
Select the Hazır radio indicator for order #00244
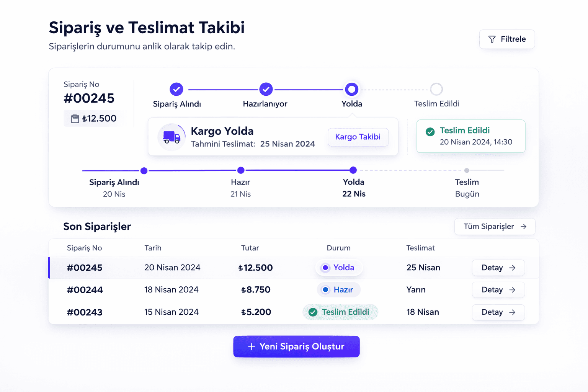(326, 290)
